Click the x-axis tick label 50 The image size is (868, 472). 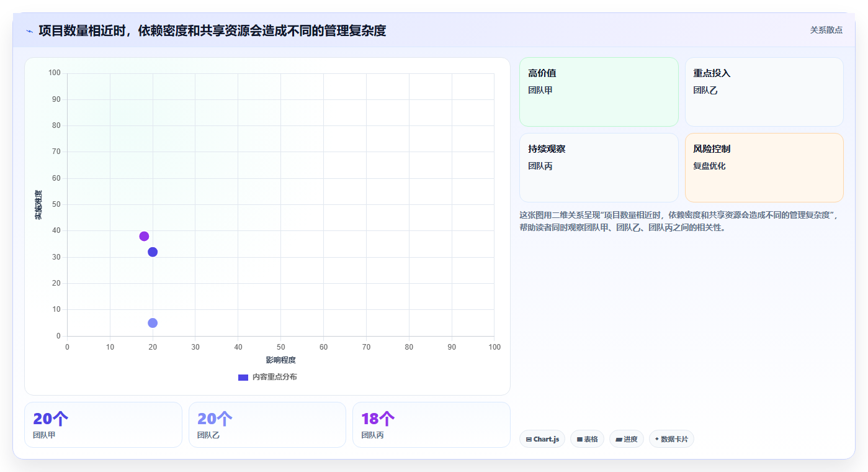point(280,347)
